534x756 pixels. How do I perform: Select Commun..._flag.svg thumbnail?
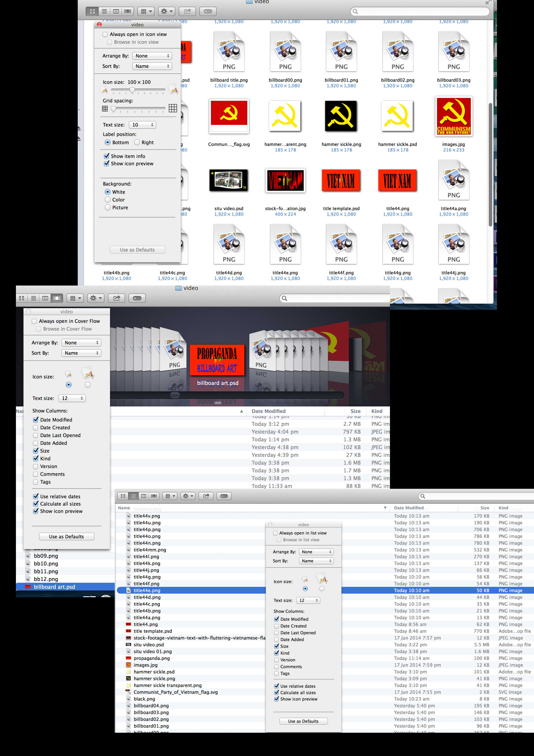coord(229,116)
